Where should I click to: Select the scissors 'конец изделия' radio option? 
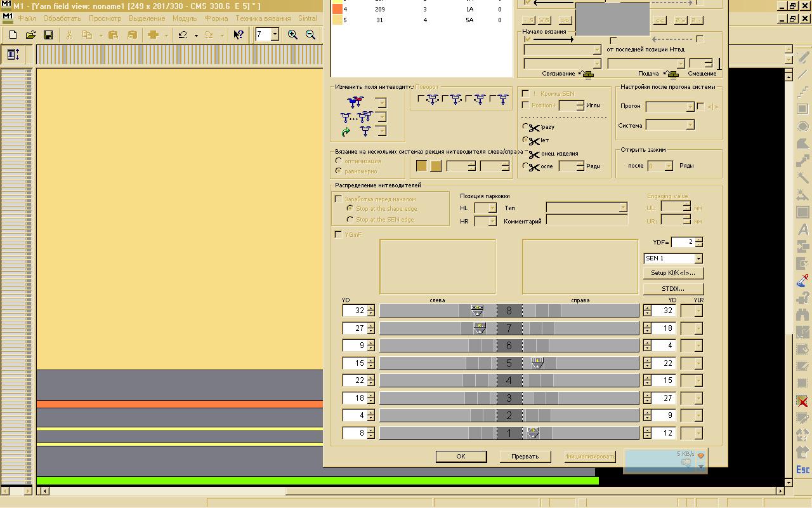[525, 154]
